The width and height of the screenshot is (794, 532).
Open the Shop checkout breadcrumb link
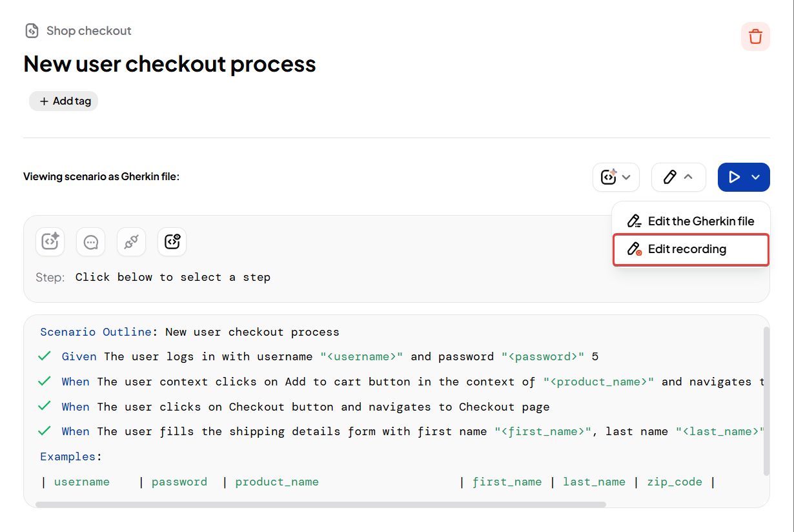88,31
